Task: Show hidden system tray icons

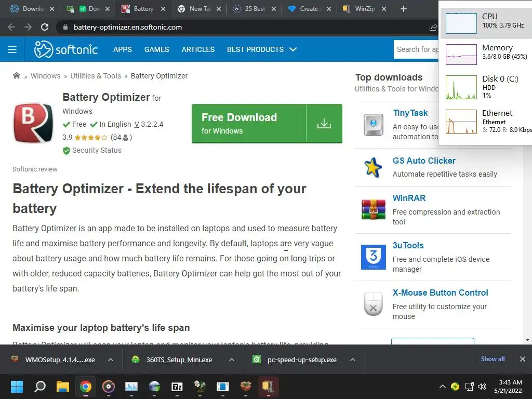Action: coord(443,387)
